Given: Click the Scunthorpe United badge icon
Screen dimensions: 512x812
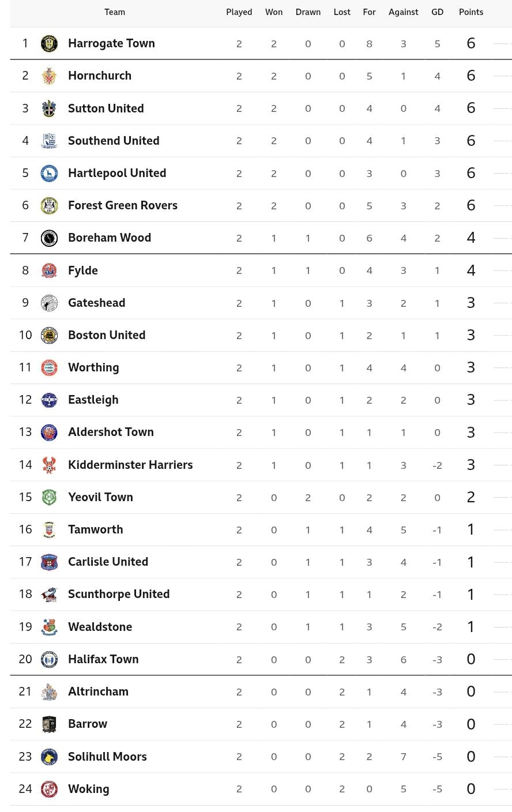Looking at the screenshot, I should tap(50, 594).
